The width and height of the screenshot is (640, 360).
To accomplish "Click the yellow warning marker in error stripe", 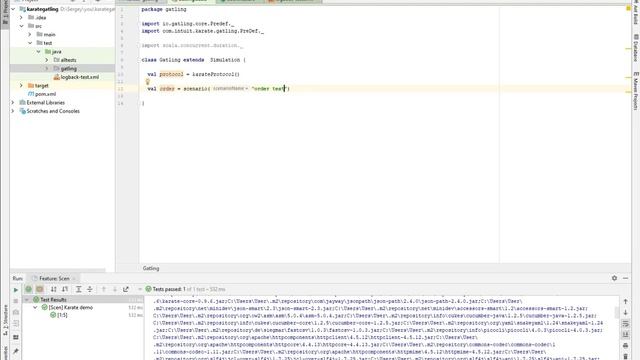I will (628, 8).
